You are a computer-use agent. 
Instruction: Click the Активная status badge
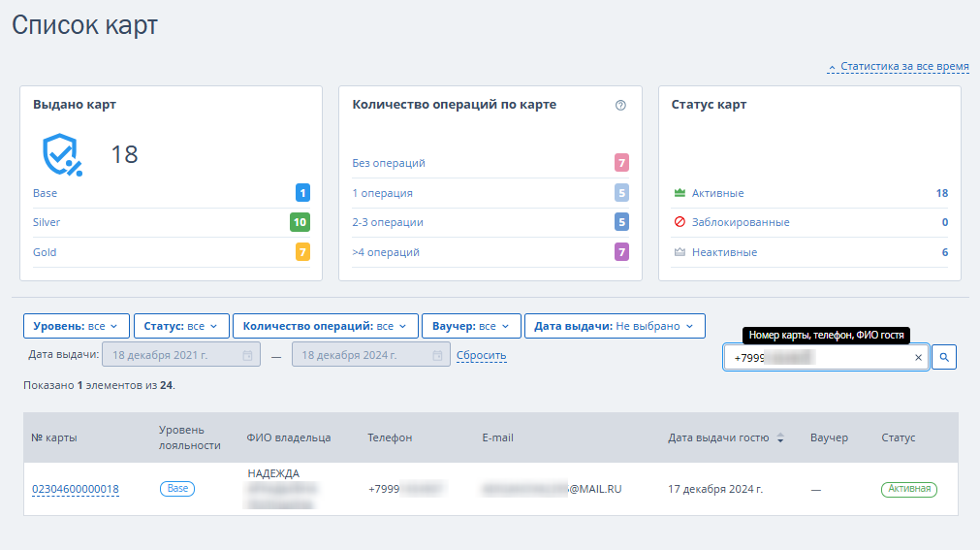908,489
